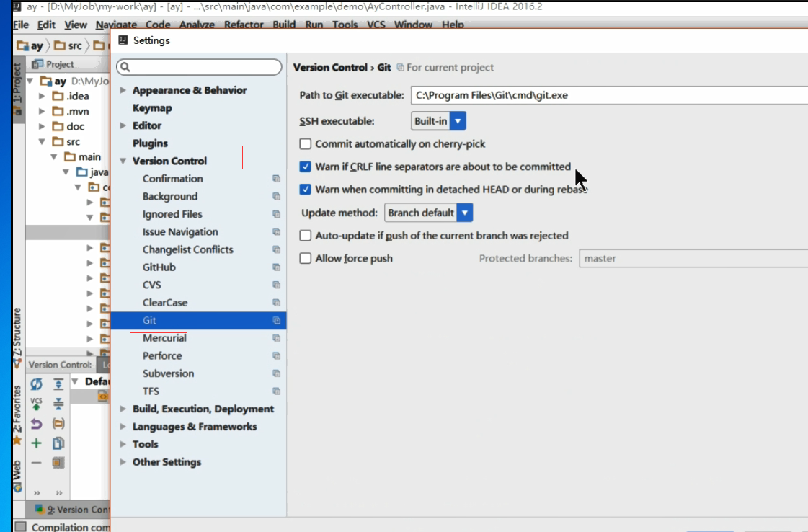Click the per-project icon beside Ignored Files

click(276, 214)
